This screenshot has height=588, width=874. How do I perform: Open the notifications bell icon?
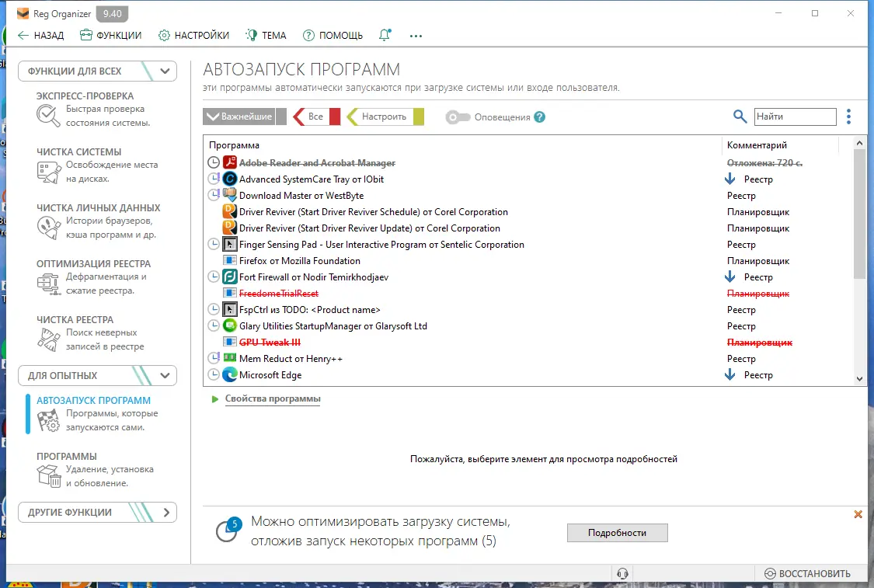point(385,35)
